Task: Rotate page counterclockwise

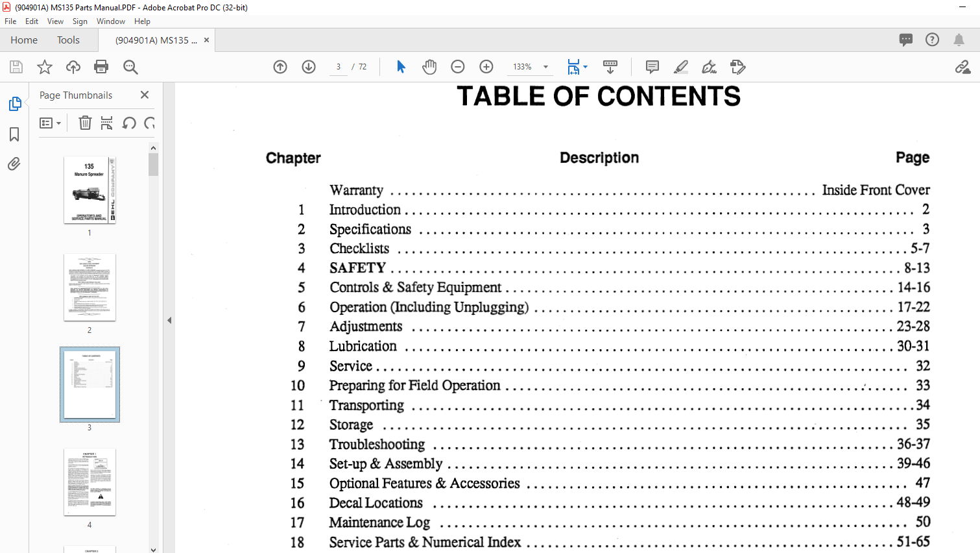Action: pyautogui.click(x=129, y=123)
